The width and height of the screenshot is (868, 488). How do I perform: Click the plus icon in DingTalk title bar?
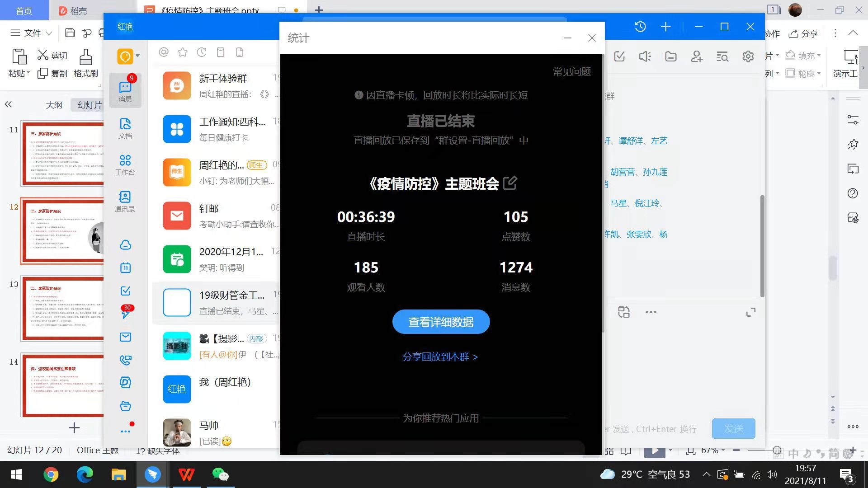665,27
